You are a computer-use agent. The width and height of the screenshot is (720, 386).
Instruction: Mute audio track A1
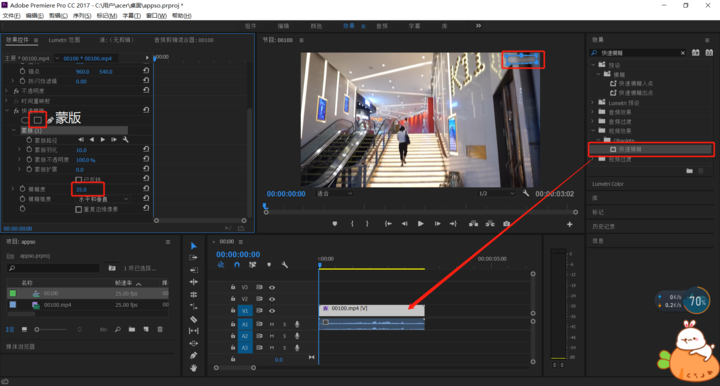tap(272, 324)
